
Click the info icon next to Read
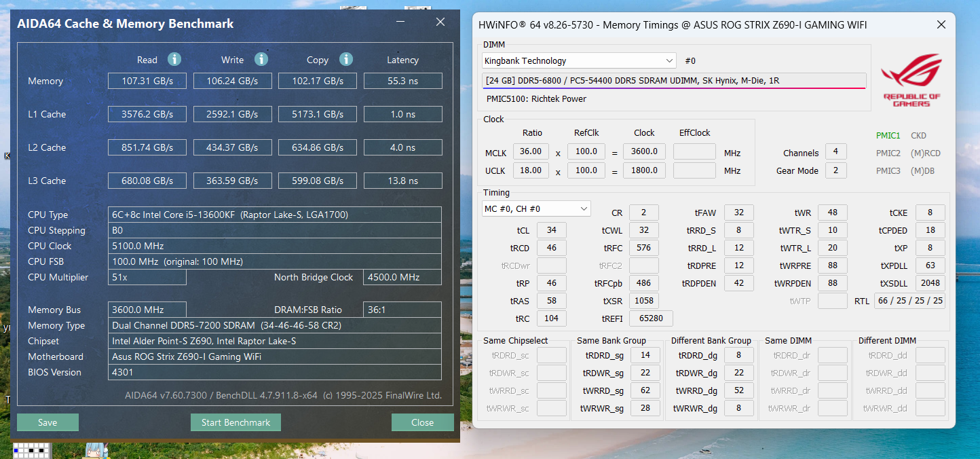[174, 60]
